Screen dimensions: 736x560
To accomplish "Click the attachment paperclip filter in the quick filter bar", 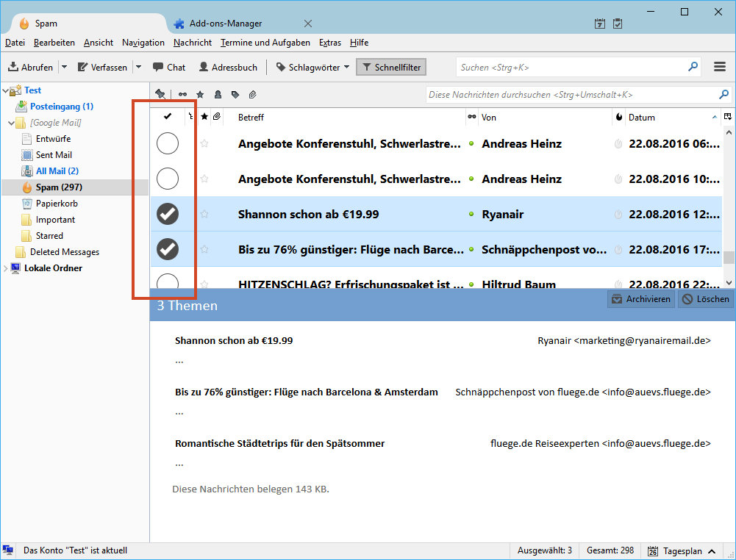I will pos(252,95).
